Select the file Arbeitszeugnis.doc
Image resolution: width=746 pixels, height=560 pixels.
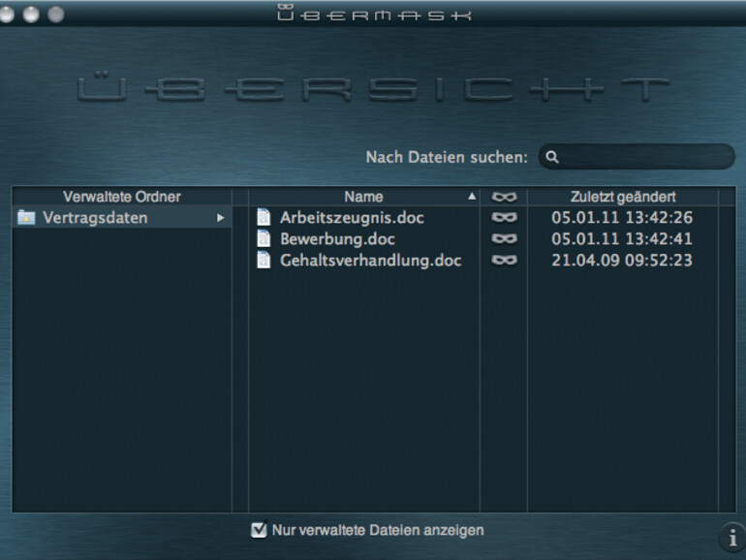pos(352,217)
